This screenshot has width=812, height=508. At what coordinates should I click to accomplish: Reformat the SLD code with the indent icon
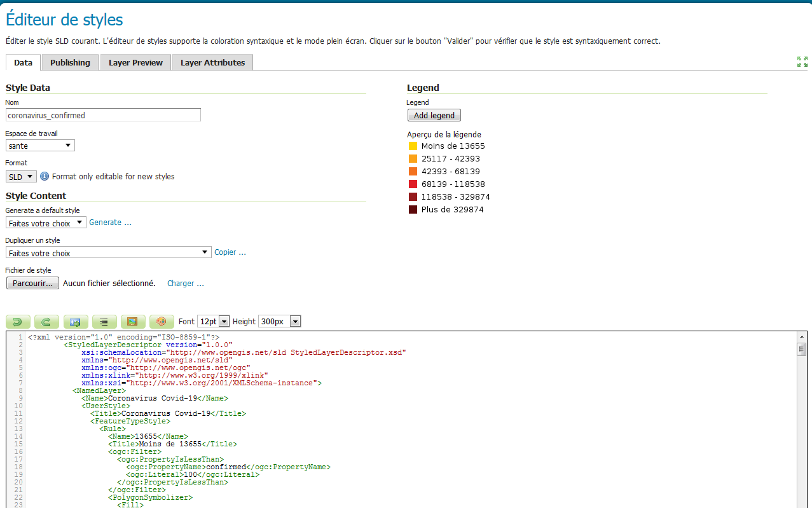point(104,322)
